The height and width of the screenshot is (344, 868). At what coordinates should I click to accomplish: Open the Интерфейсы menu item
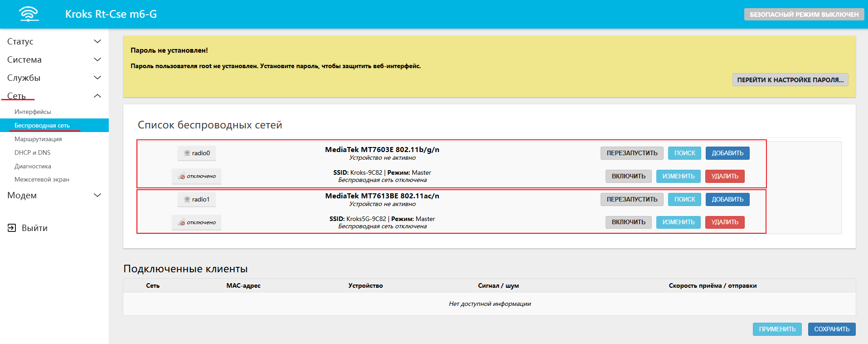pos(33,112)
